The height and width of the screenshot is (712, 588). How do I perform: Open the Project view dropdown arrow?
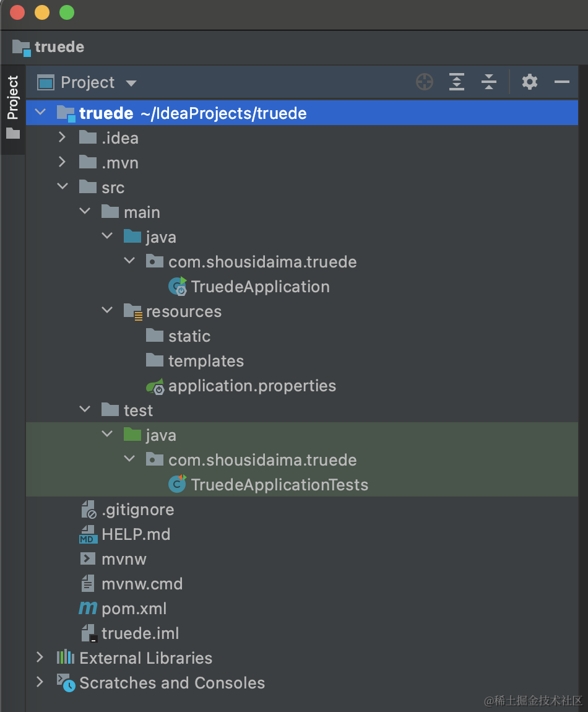(131, 84)
